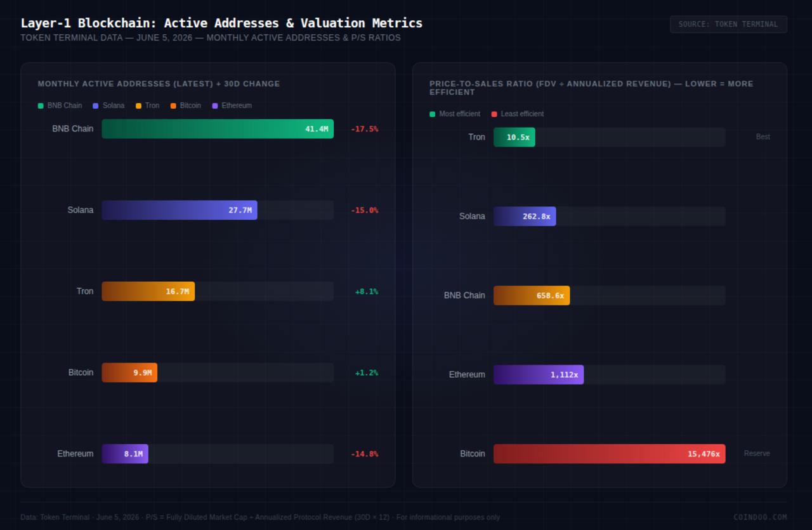Click the +1.2% change value
This screenshot has width=812, height=530.
tap(367, 373)
